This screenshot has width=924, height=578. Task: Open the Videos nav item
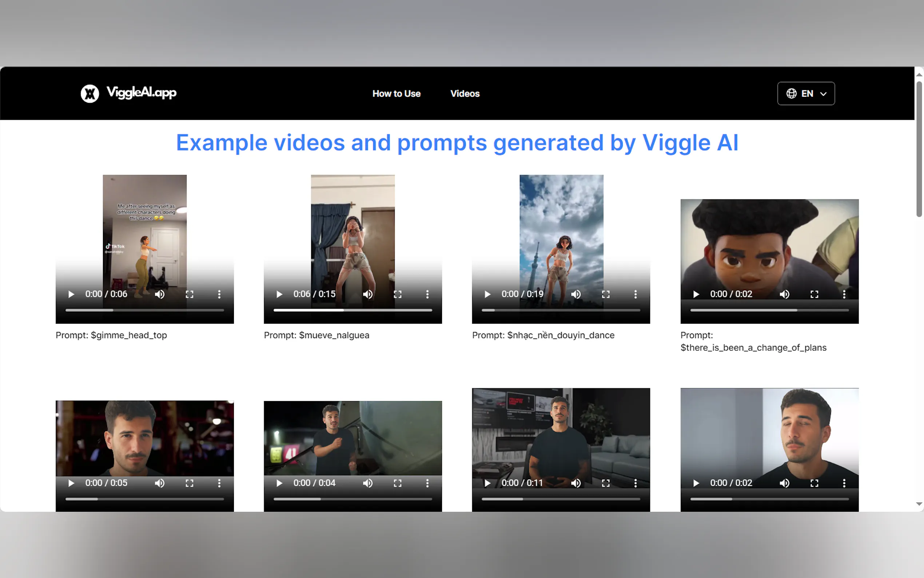(465, 93)
